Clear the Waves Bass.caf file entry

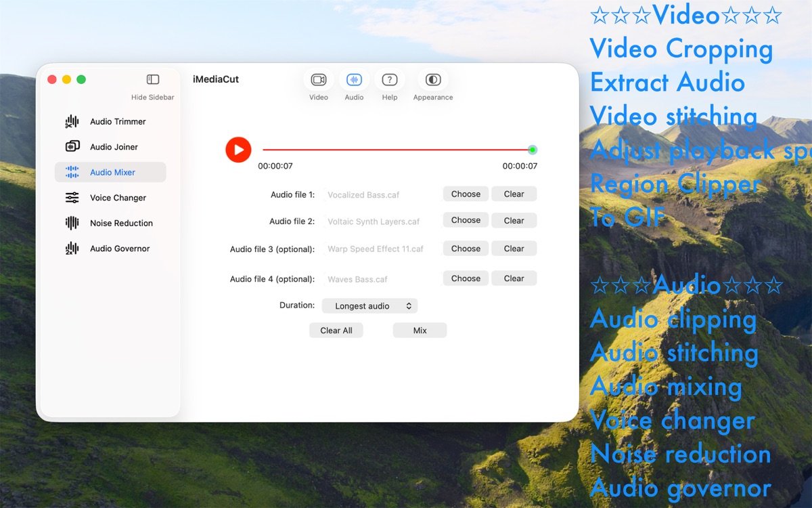tap(514, 278)
